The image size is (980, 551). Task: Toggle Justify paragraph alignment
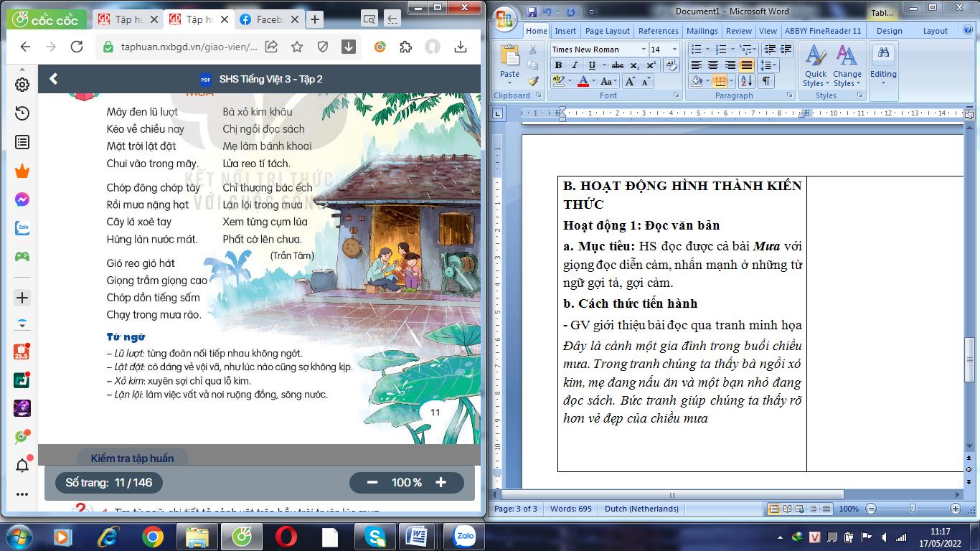point(747,65)
